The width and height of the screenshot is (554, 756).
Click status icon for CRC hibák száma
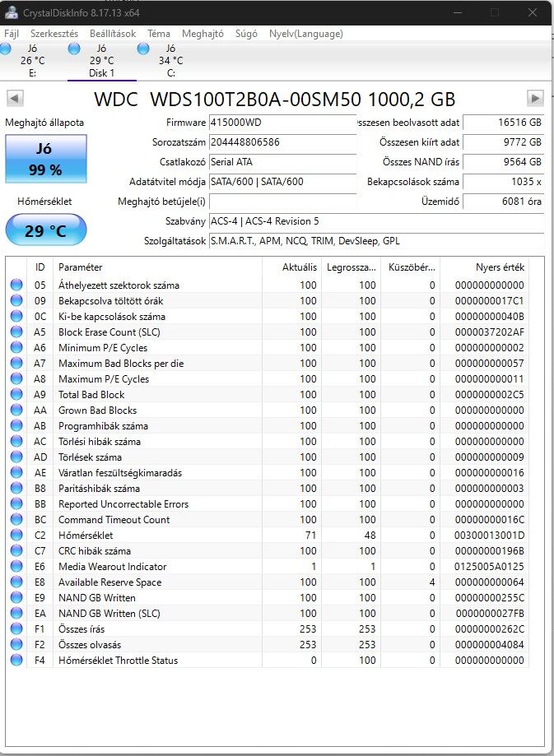coord(16,550)
